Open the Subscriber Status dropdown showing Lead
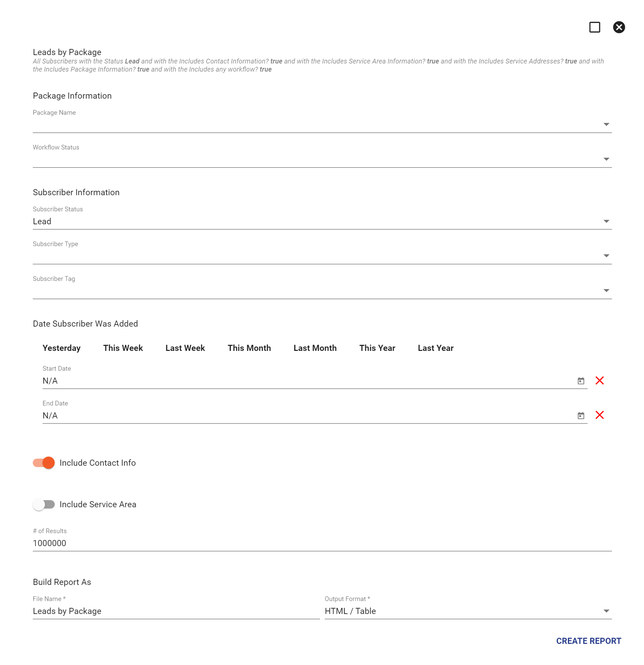 point(322,221)
